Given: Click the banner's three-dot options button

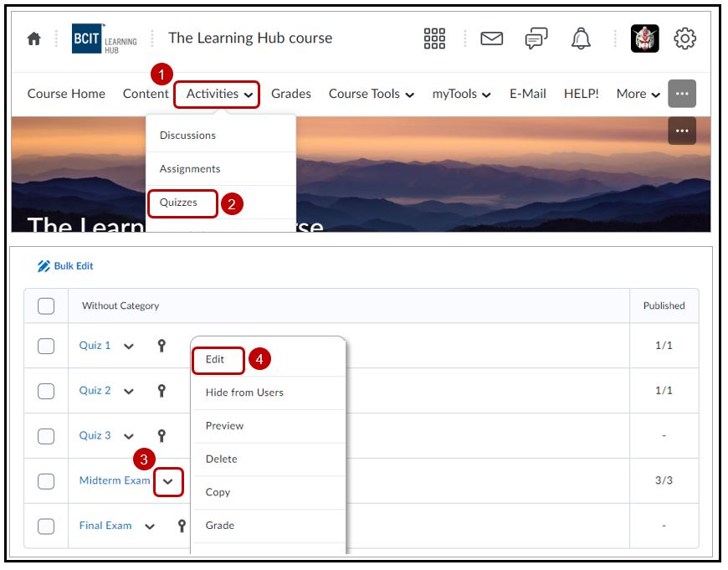Looking at the screenshot, I should (681, 131).
